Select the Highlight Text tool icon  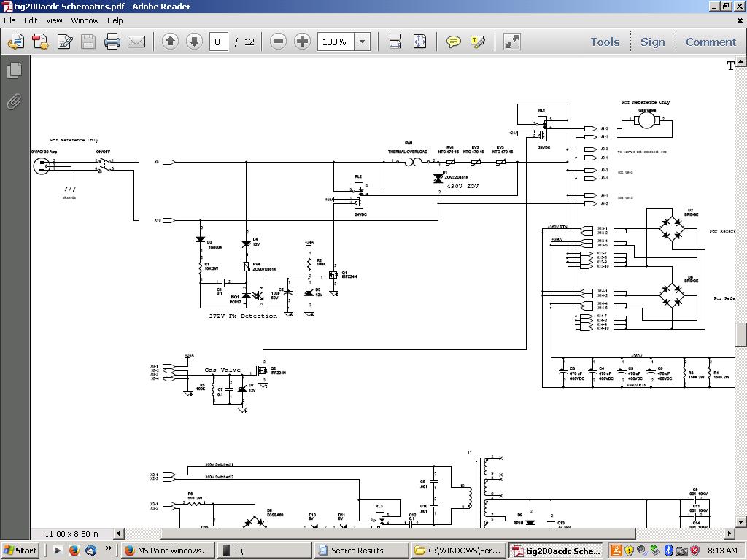point(477,42)
